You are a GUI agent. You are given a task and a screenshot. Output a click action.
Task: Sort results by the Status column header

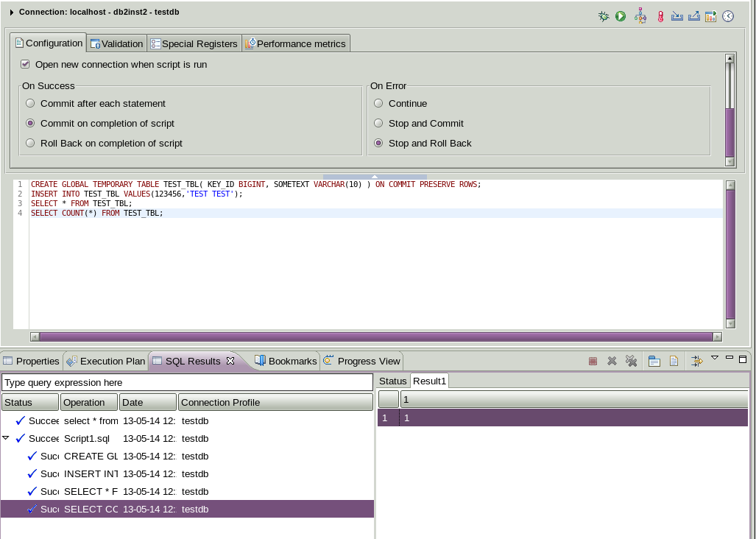point(29,402)
